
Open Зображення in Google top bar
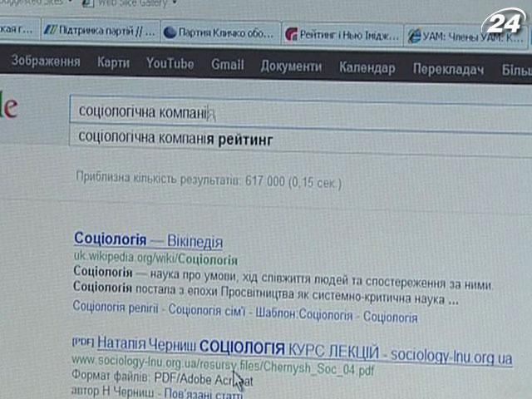coord(46,62)
